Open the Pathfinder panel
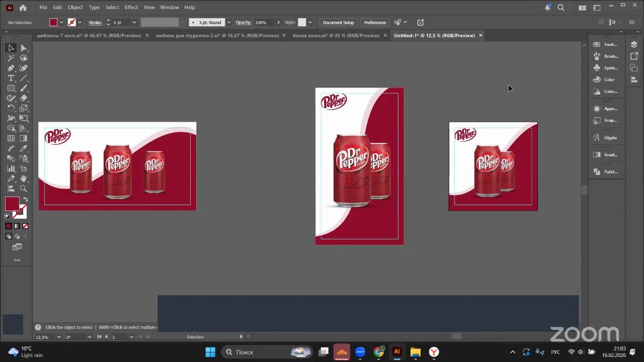 606,172
